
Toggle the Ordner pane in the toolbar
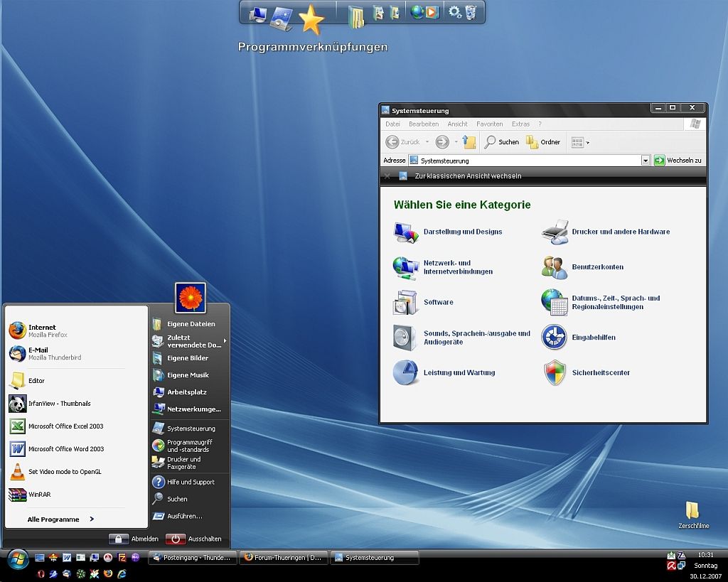(x=543, y=142)
